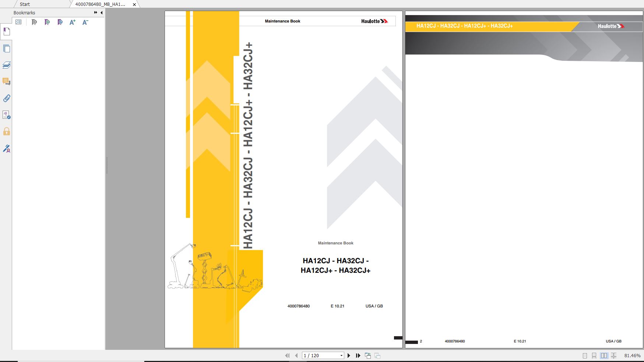Open the Pages thumbnails panel
The height and width of the screenshot is (362, 644).
point(6,49)
